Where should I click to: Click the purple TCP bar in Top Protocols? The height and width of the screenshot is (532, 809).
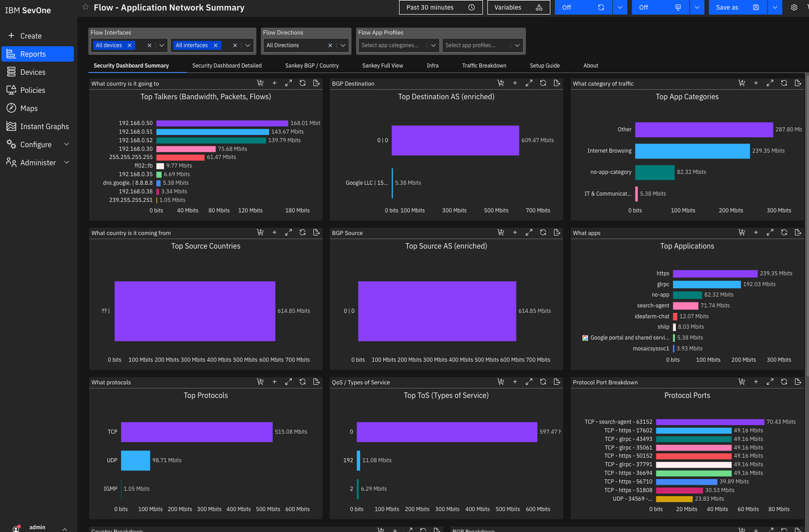(196, 432)
